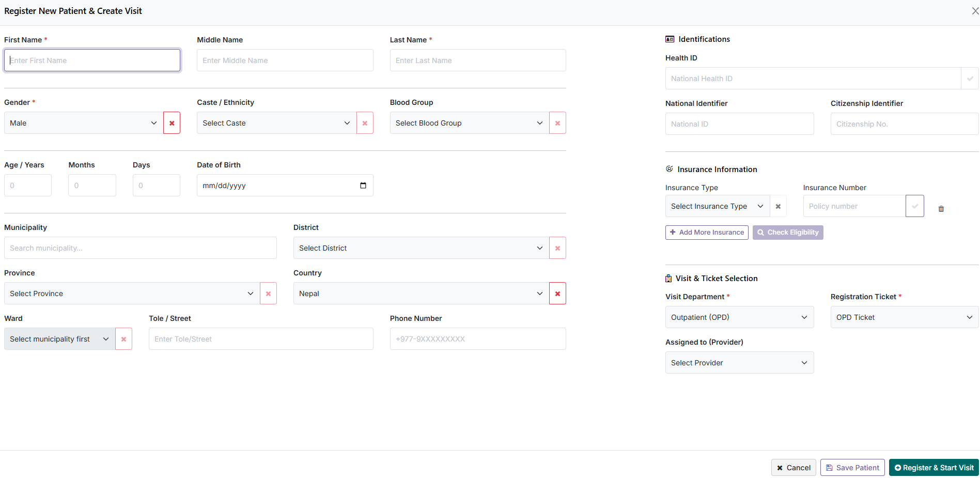Clear the District selection
Screen dimensions: 980x478
(557, 248)
